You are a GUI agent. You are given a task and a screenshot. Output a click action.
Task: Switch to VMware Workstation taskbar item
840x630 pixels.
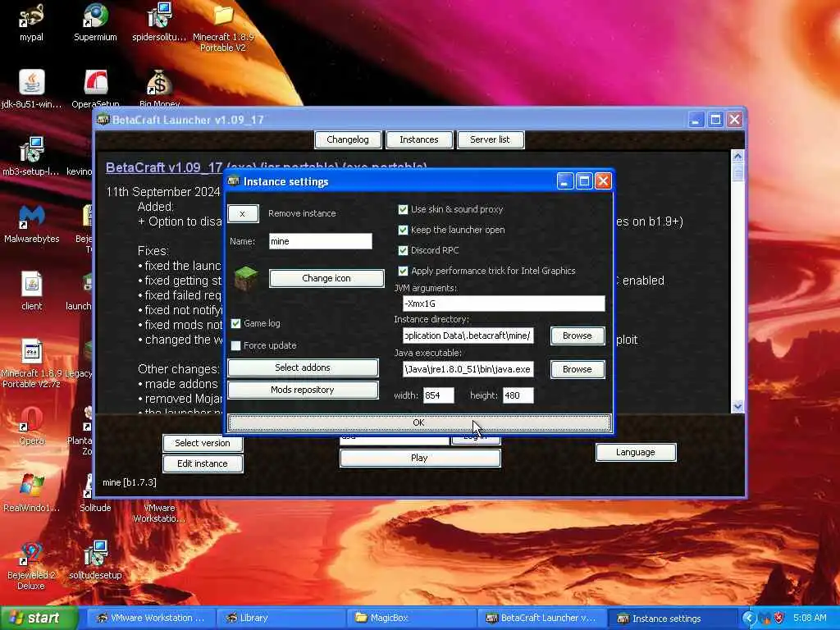pyautogui.click(x=151, y=618)
